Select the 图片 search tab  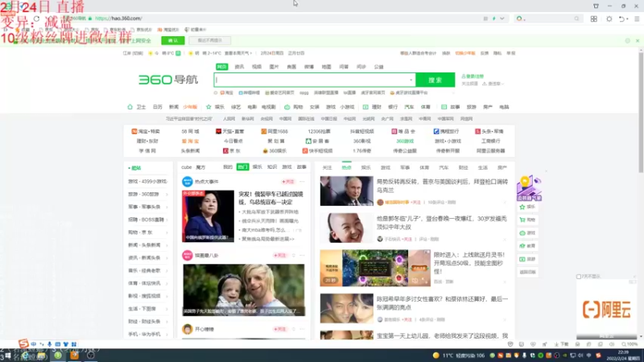pos(274,67)
